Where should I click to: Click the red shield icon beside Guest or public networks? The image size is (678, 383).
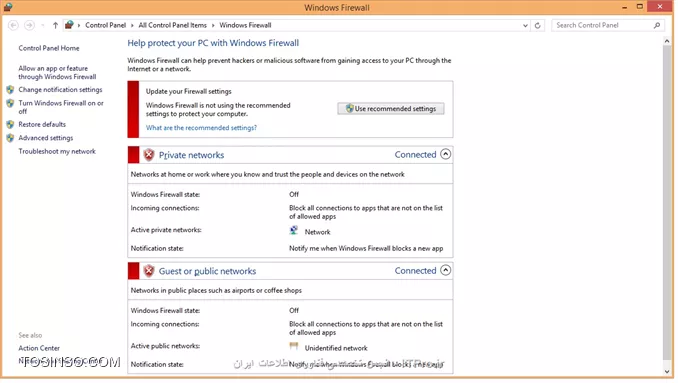149,271
